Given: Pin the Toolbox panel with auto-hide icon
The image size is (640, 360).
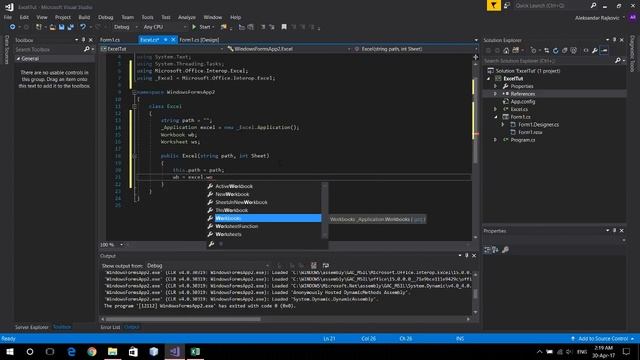Looking at the screenshot, I should pos(84,40).
